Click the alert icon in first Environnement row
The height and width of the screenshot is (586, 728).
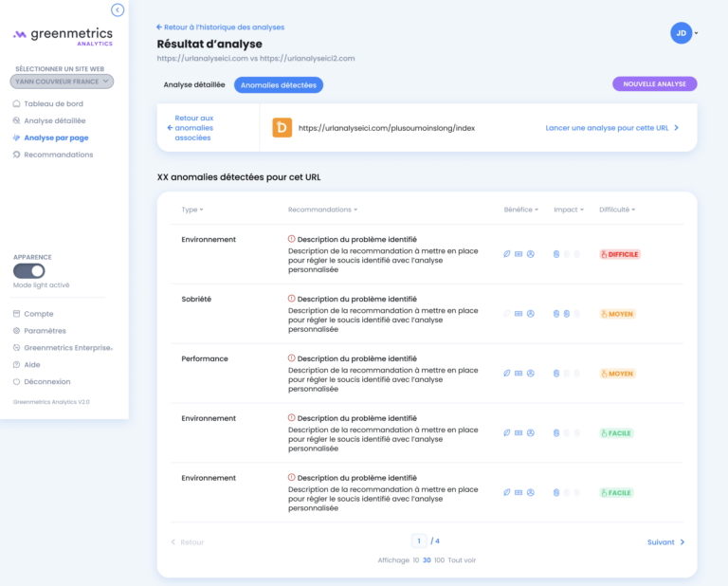click(x=292, y=239)
